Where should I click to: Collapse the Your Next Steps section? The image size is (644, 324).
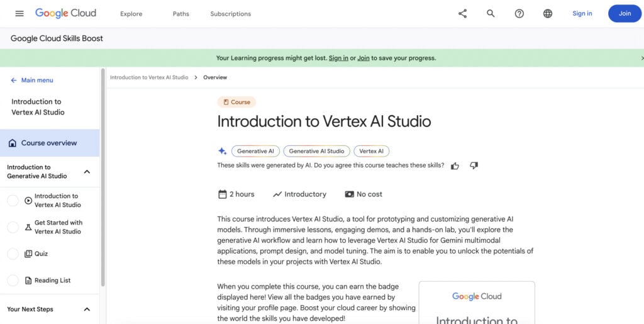pos(87,310)
